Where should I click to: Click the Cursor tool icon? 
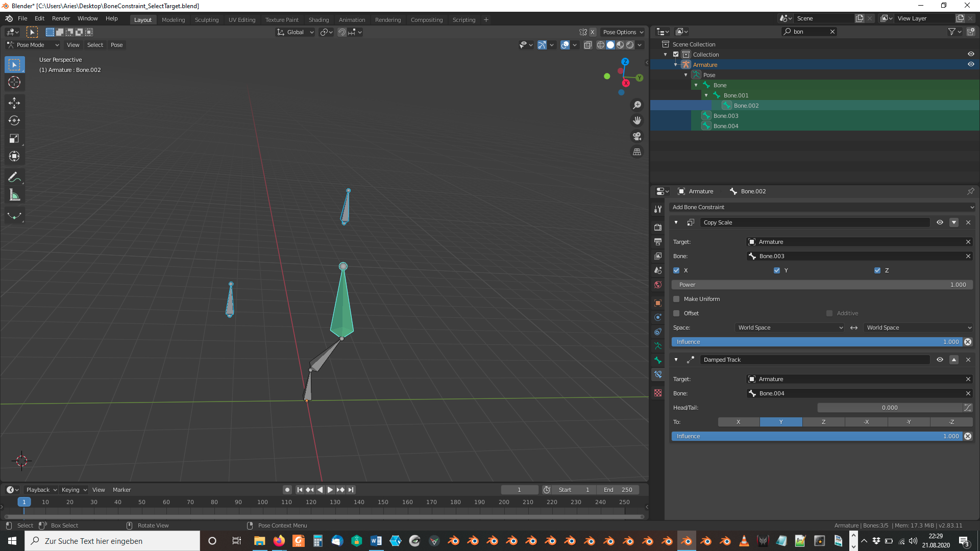pyautogui.click(x=14, y=82)
